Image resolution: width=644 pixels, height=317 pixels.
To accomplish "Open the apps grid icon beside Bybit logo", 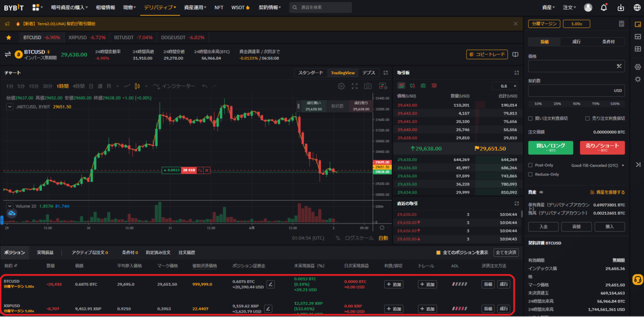I will pyautogui.click(x=38, y=8).
